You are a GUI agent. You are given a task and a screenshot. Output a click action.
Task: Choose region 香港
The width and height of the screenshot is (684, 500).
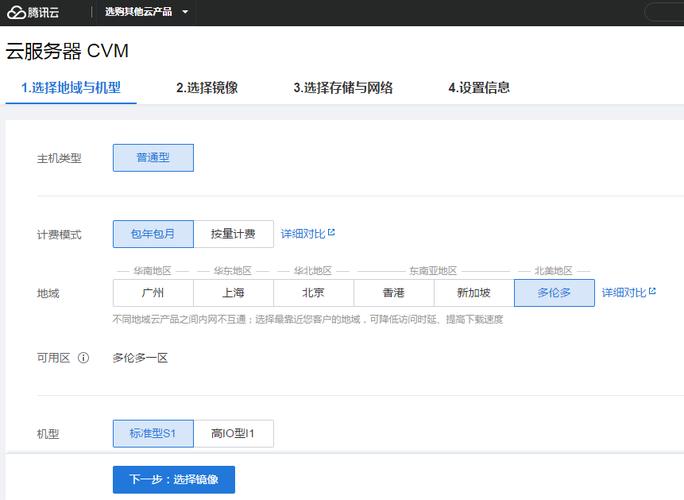coord(394,293)
